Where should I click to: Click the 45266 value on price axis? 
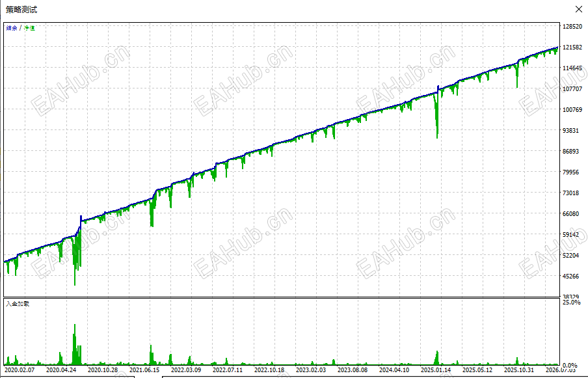coord(570,277)
